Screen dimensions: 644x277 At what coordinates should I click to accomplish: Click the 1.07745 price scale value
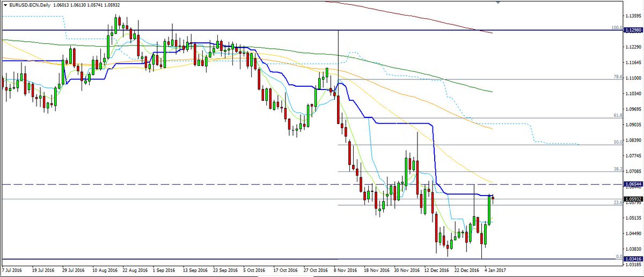point(633,155)
